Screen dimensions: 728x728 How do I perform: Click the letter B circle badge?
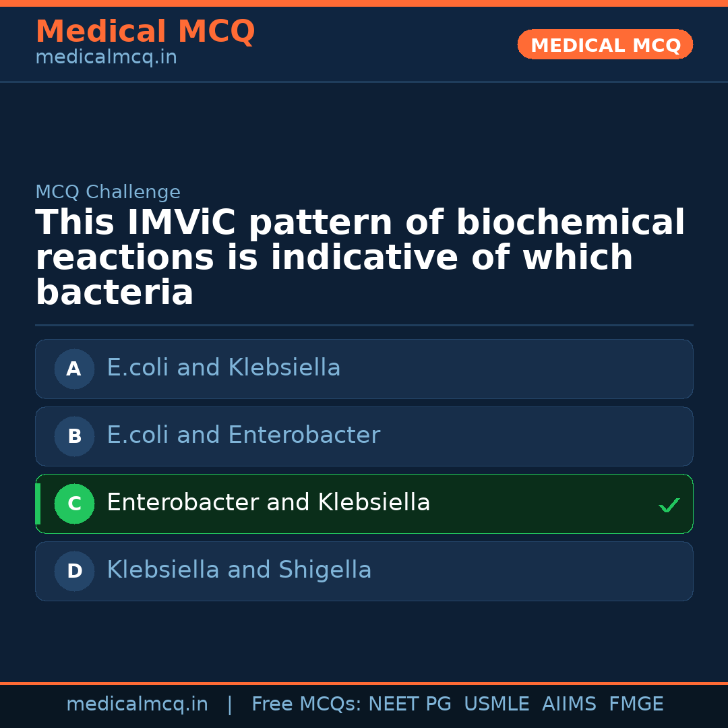(x=74, y=436)
